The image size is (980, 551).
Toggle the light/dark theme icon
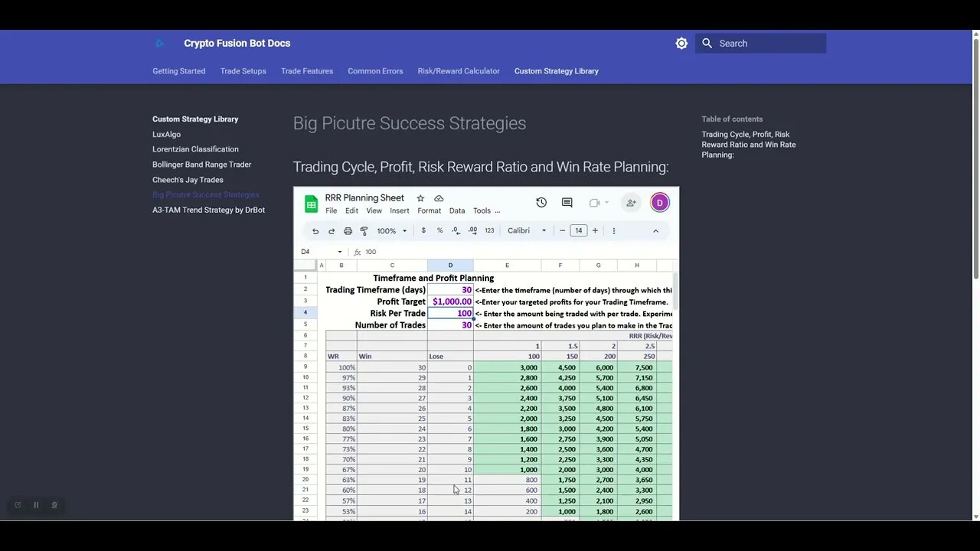pos(681,44)
